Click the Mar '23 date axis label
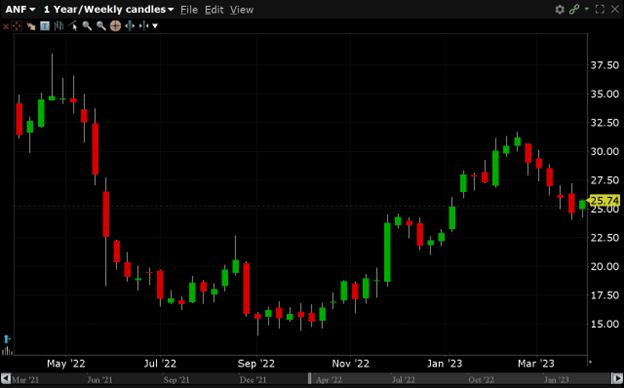Screen dimensions: 624x388 coord(536,364)
